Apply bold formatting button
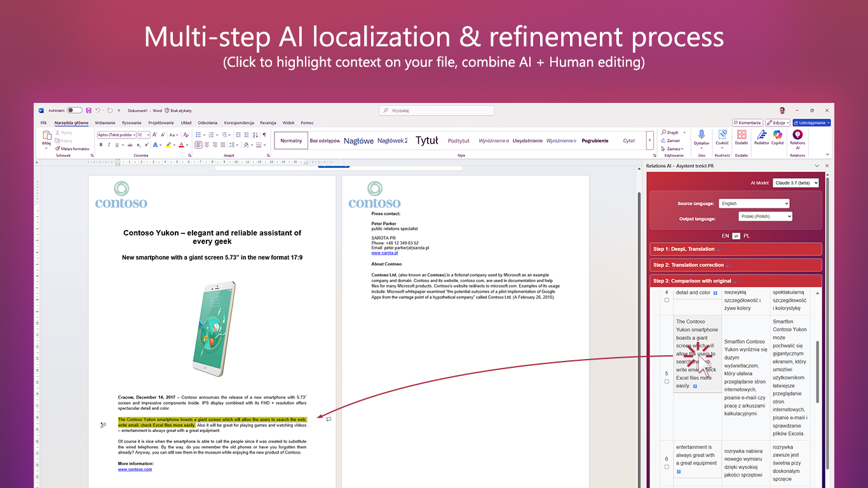 (100, 145)
